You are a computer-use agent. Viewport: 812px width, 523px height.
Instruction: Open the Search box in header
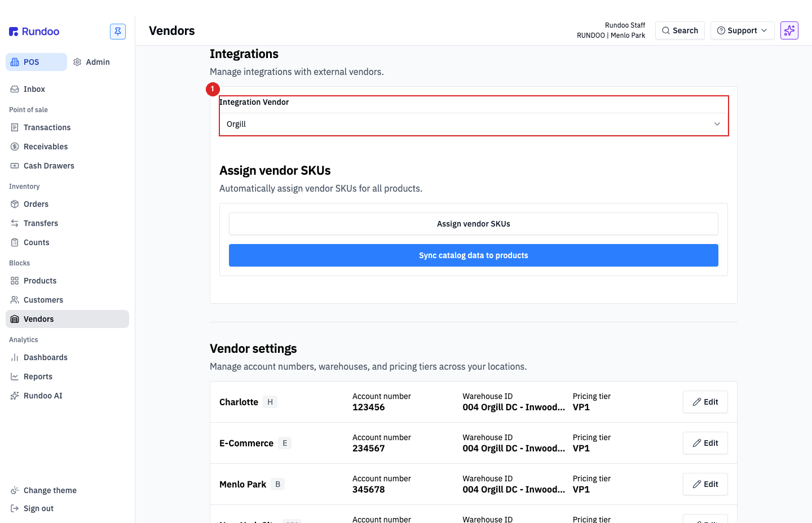pos(680,30)
